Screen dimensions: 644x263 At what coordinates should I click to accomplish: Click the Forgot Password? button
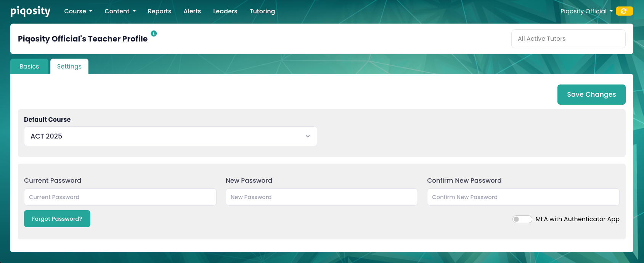(57, 219)
